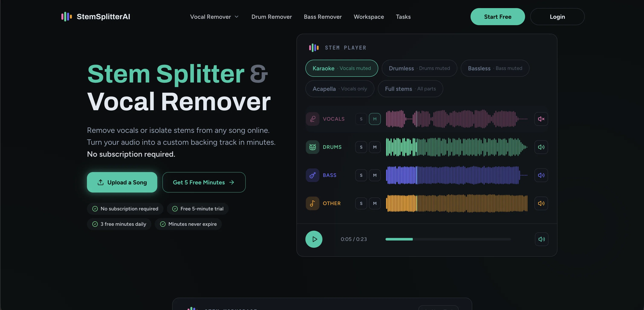The image size is (644, 310).
Task: Select the Full stems preset tab
Action: point(410,88)
